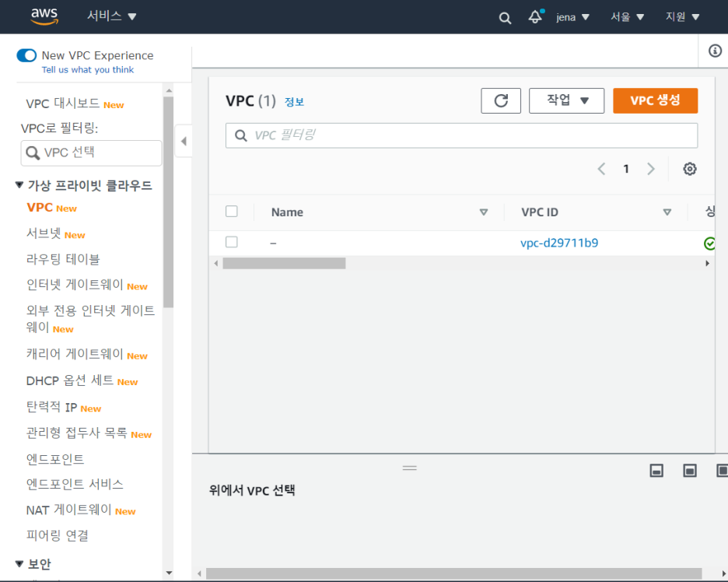Select VPC item in sidebar

pos(40,207)
